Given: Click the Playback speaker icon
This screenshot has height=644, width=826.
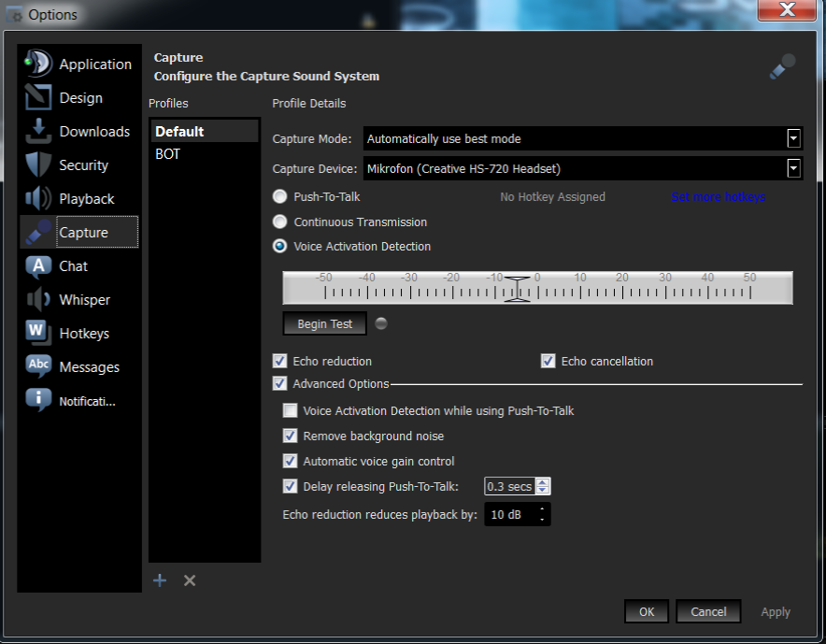Looking at the screenshot, I should click(38, 199).
